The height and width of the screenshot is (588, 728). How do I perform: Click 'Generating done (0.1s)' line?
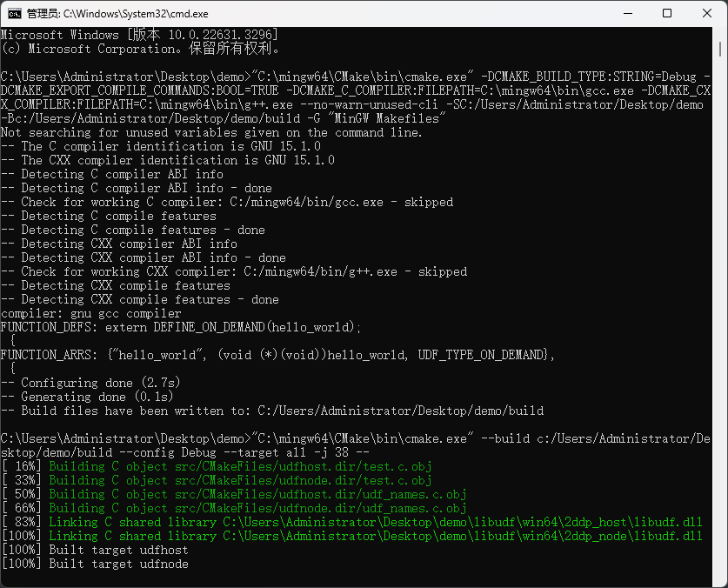87,398
